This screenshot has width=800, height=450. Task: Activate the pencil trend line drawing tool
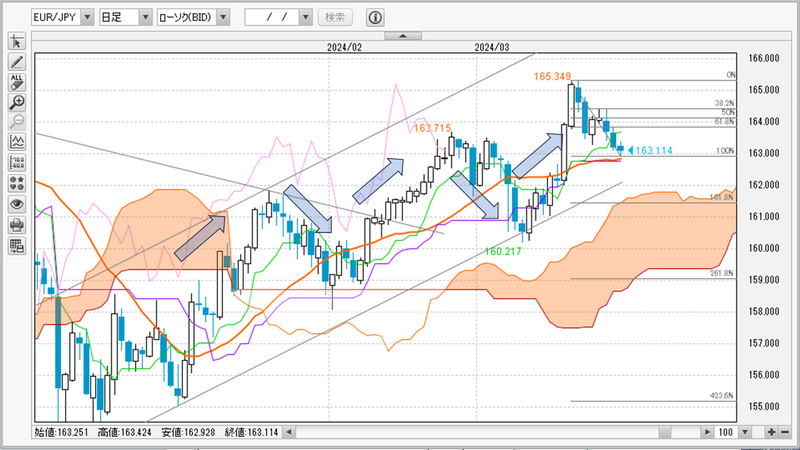click(x=17, y=62)
